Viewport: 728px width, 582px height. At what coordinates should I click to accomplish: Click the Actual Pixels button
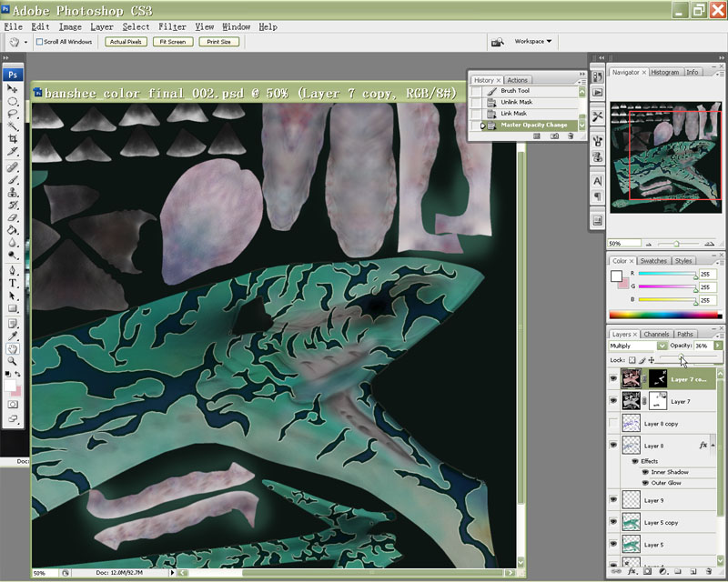[126, 42]
